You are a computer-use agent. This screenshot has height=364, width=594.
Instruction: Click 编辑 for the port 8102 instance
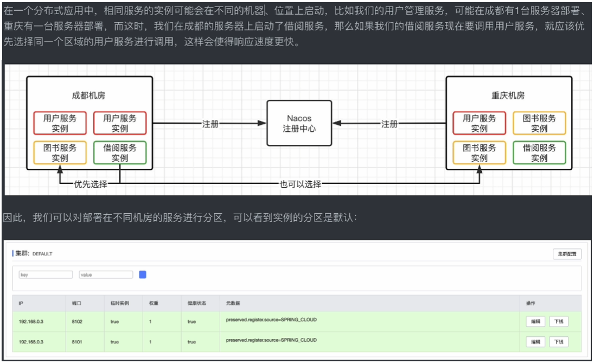535,321
